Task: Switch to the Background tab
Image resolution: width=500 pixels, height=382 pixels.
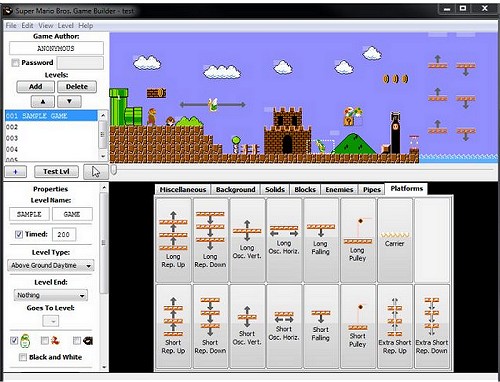Action: tap(235, 189)
